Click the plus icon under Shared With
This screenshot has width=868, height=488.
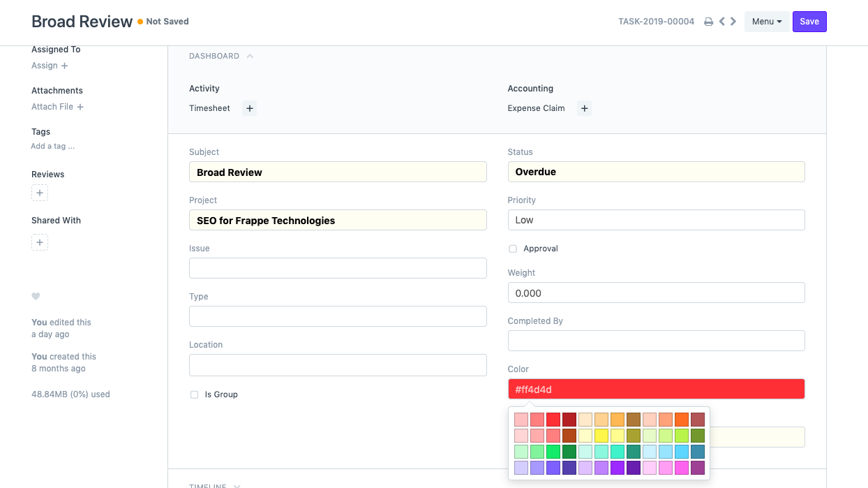(39, 242)
